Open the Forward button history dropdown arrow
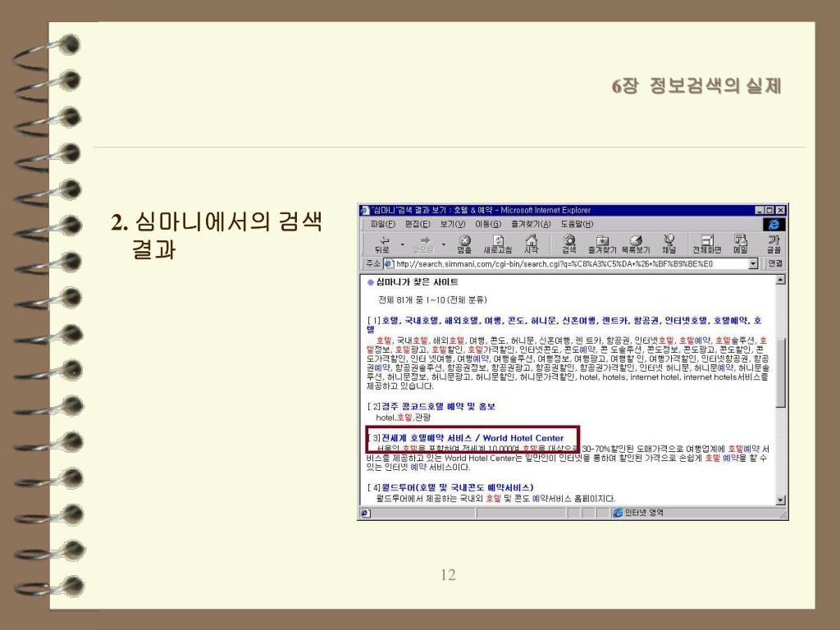The width and height of the screenshot is (840, 630). [x=444, y=244]
